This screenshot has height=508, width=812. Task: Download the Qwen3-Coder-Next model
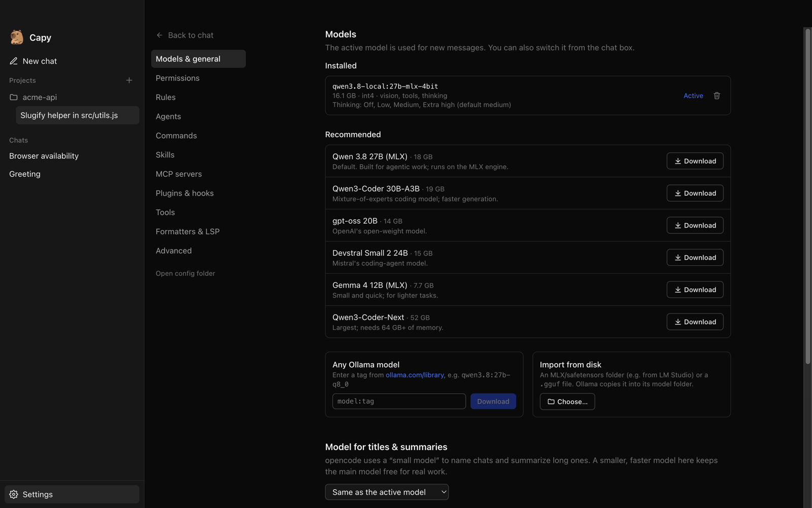(695, 322)
